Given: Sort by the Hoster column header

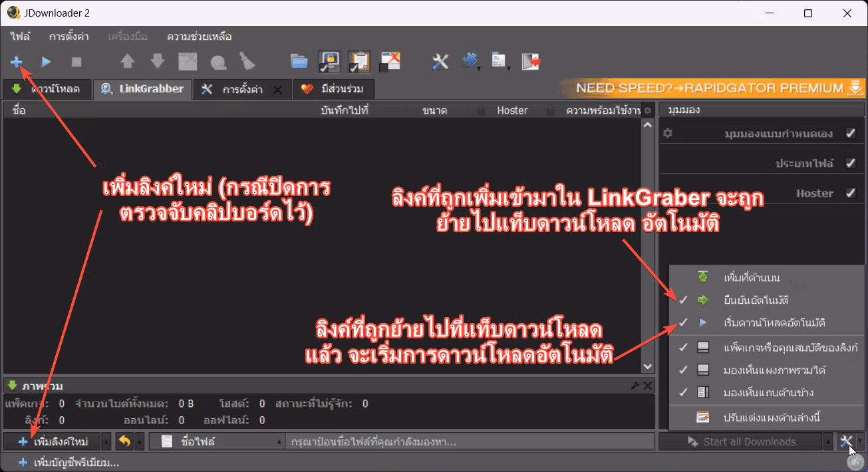Looking at the screenshot, I should pyautogui.click(x=512, y=110).
